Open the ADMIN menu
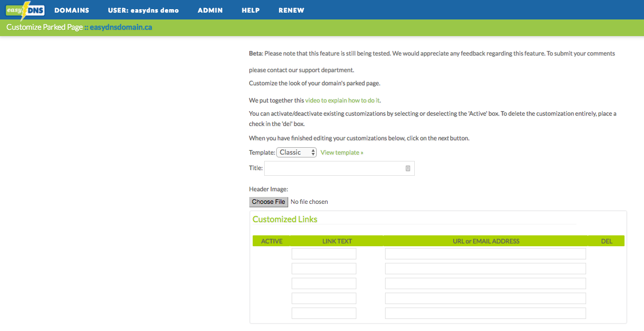 (210, 10)
